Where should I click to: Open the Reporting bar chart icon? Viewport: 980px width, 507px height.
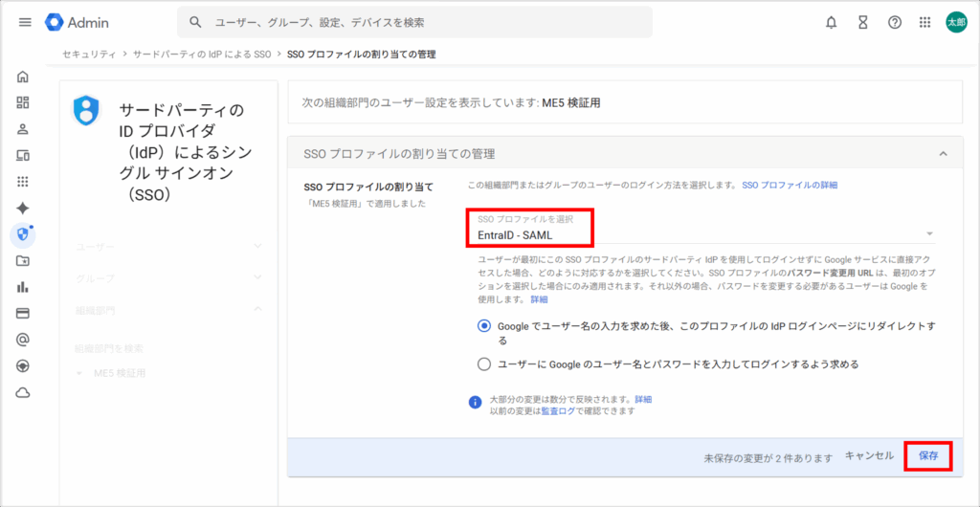(x=23, y=286)
